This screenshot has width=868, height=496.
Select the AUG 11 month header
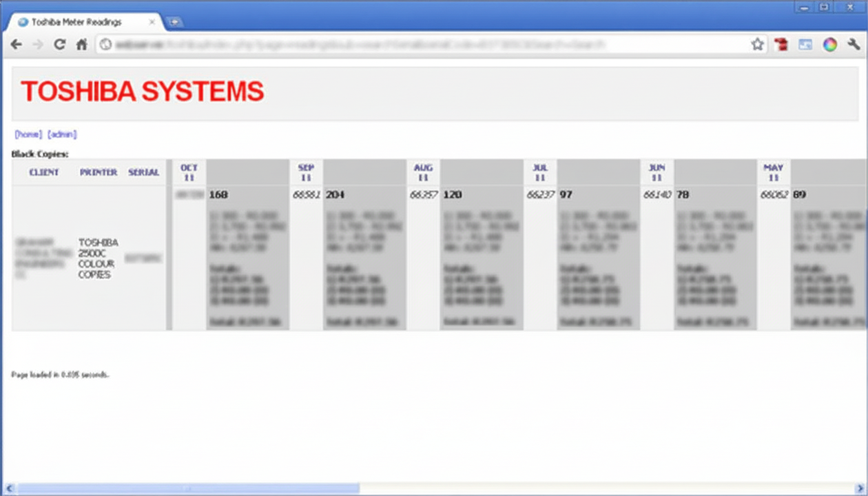(423, 172)
